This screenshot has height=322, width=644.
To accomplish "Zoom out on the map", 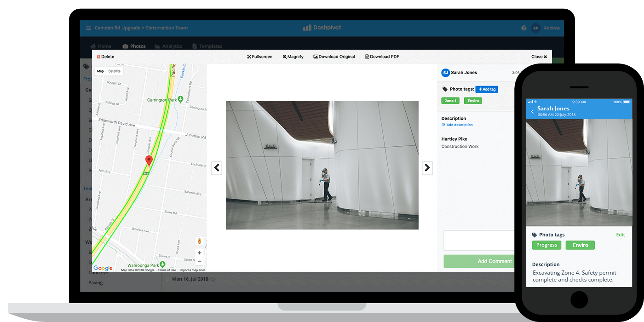I will pyautogui.click(x=199, y=261).
